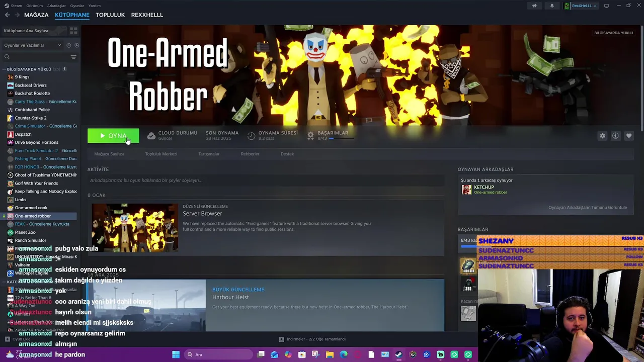Open the RexXHeLLL account dropdown
644x362 pixels.
(581, 6)
